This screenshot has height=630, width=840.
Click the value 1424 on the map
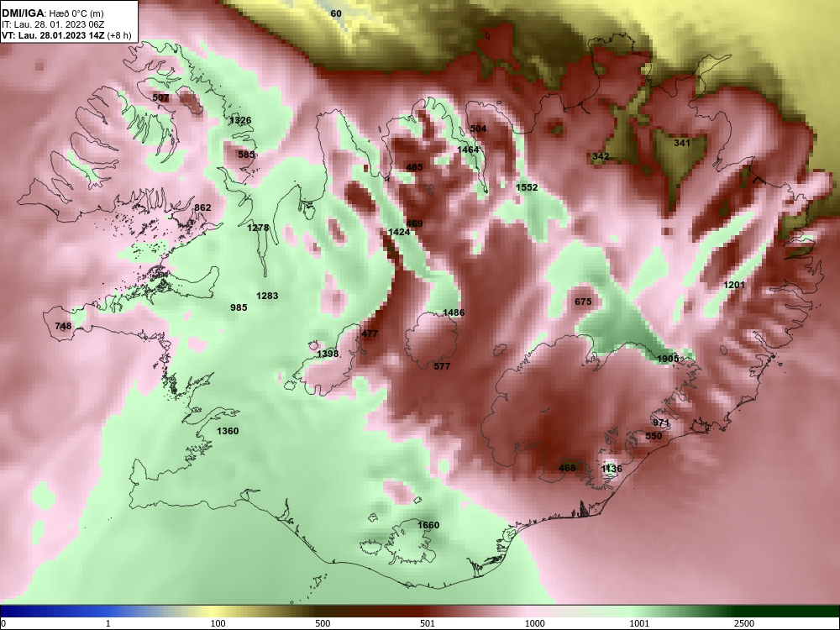pos(399,232)
